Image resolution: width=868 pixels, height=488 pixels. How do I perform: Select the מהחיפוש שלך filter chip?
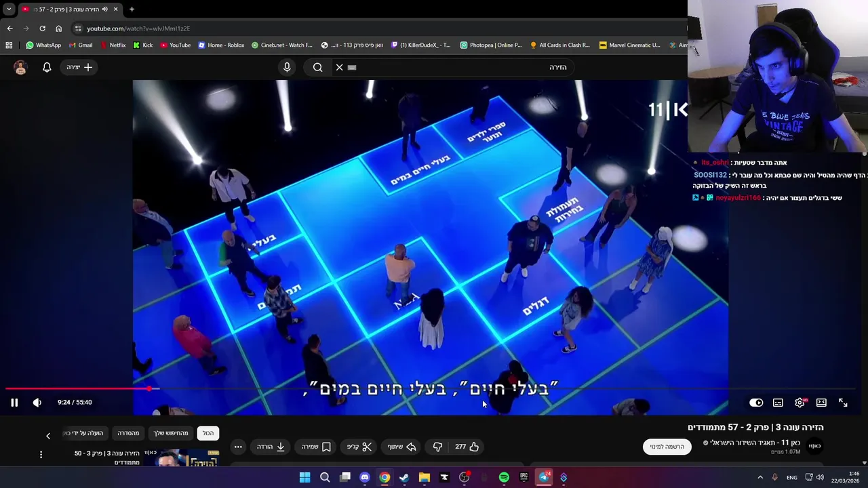(171, 433)
